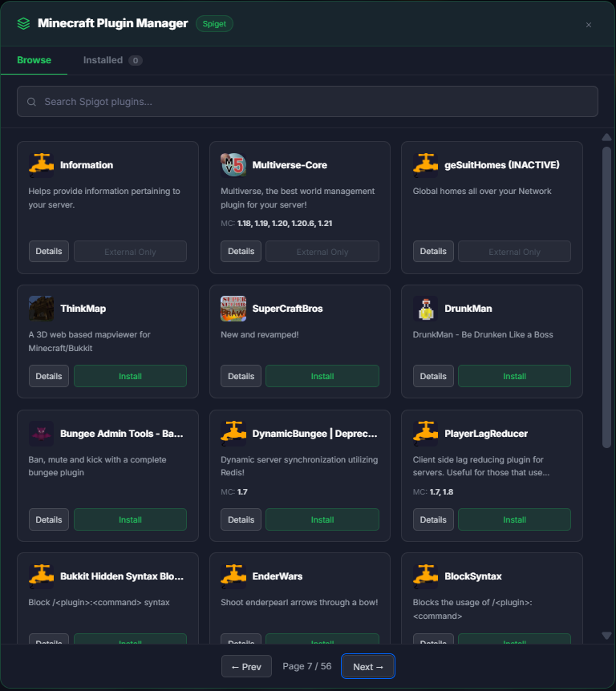
Task: Click the Information plugin faucet icon
Action: pos(42,165)
